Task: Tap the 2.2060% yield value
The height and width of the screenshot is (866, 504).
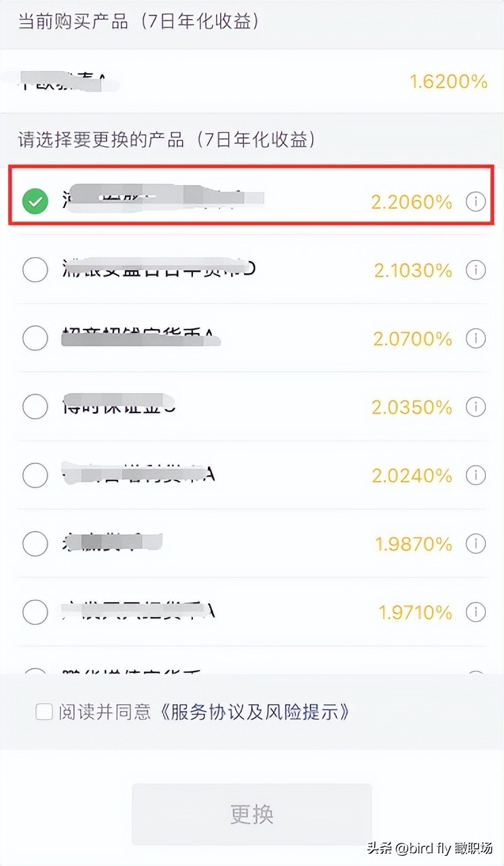Action: [x=411, y=201]
